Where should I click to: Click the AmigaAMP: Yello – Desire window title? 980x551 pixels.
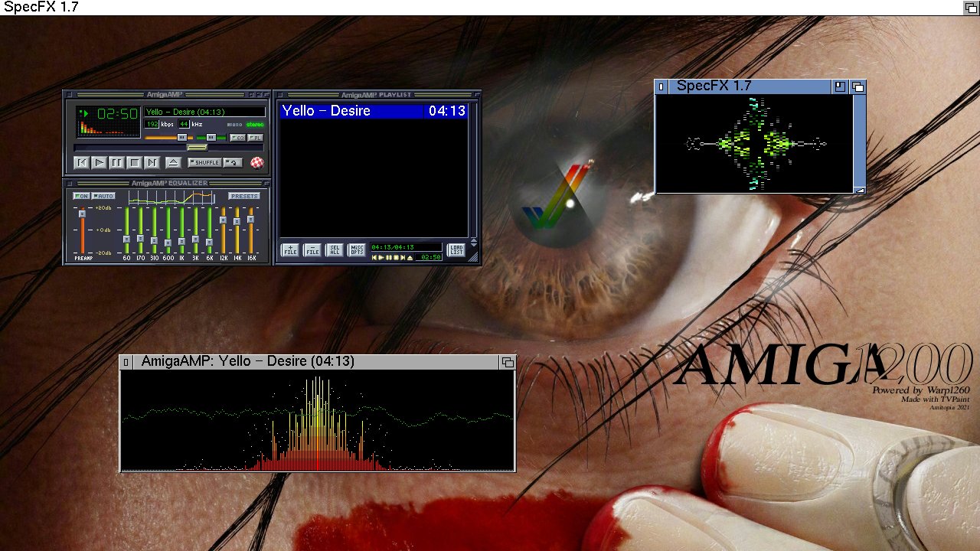click(x=248, y=362)
